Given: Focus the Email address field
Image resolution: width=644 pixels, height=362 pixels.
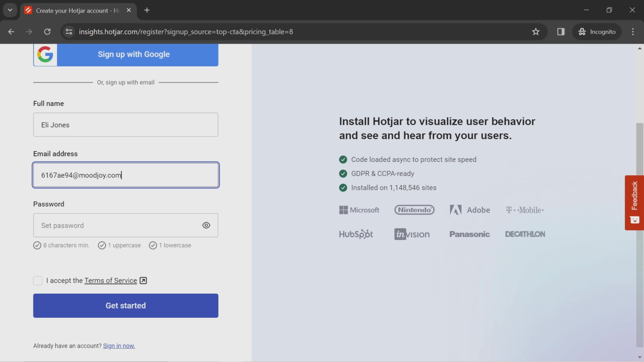Looking at the screenshot, I should [126, 175].
